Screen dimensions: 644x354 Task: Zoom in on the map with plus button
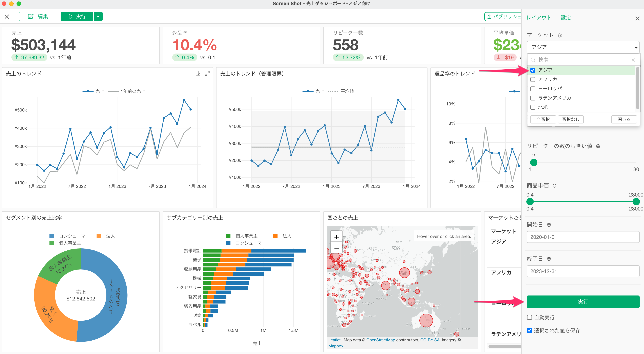click(x=337, y=237)
